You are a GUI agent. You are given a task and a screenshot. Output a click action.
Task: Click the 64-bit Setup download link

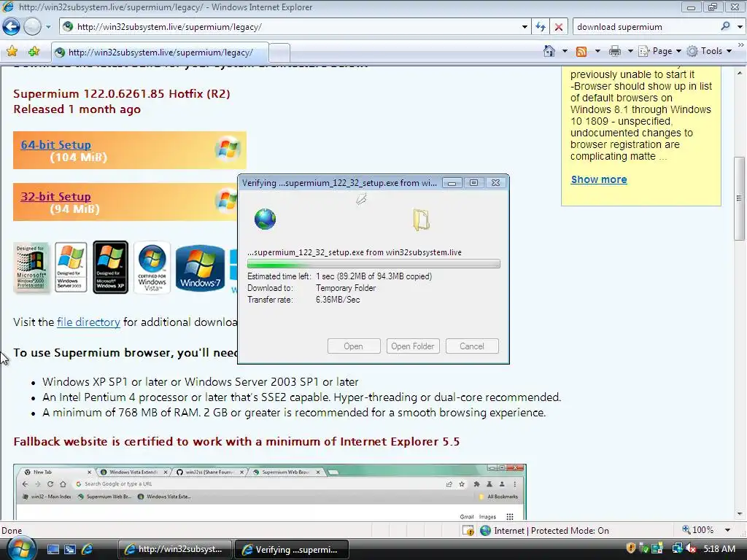coord(55,145)
